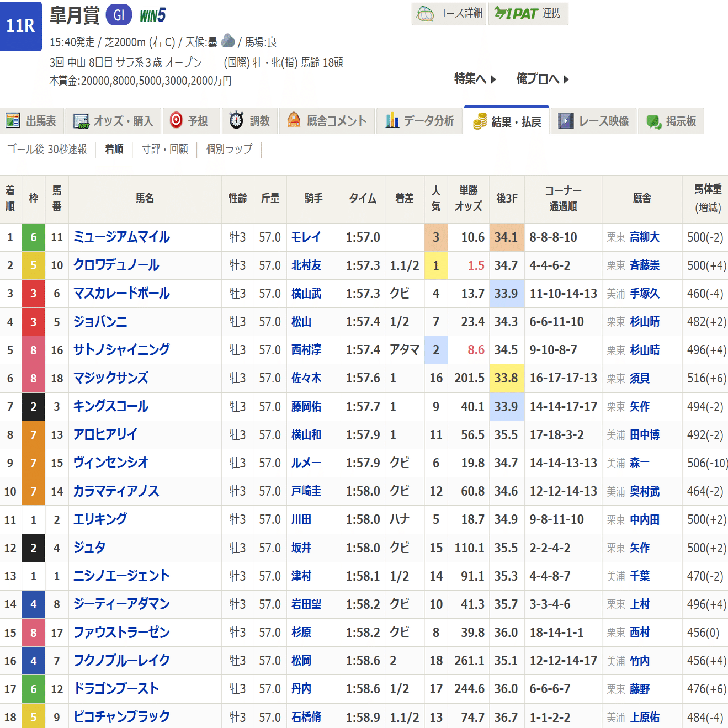
Task: Open horse カラマティアノス page
Action: tap(116, 491)
